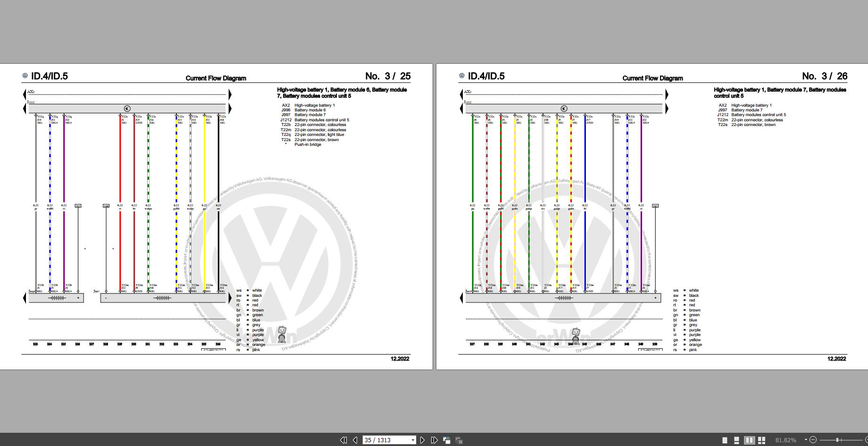Click the 'No. 3 / 26' page header
Viewport: 868px width, 446px height.
click(825, 76)
